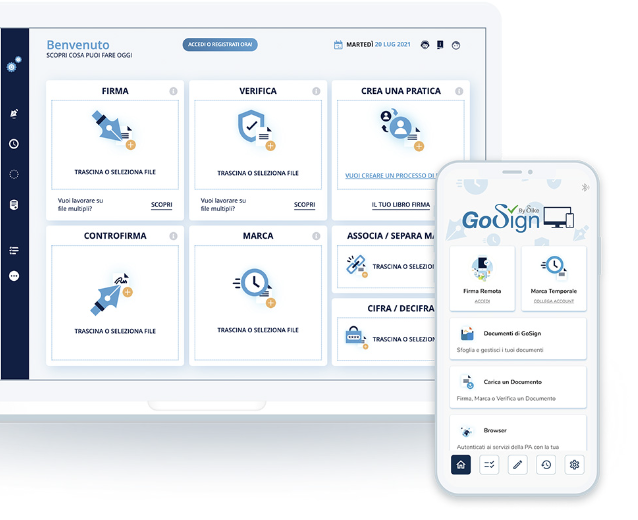Select history clock tab in phone bar

pyautogui.click(x=546, y=465)
